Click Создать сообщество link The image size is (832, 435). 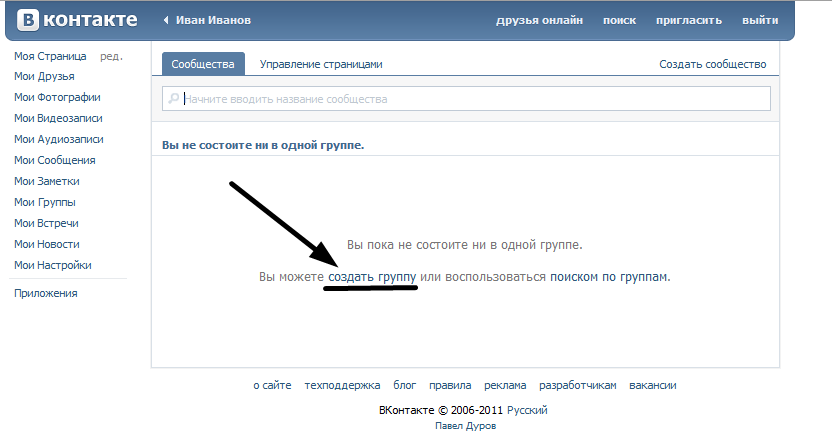click(x=713, y=64)
